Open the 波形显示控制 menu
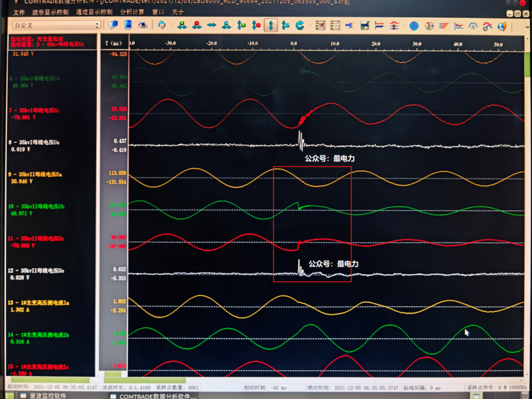This screenshot has height=399, width=532. coord(50,12)
